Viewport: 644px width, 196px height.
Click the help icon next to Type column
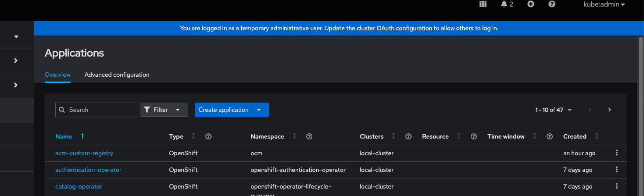tap(208, 136)
